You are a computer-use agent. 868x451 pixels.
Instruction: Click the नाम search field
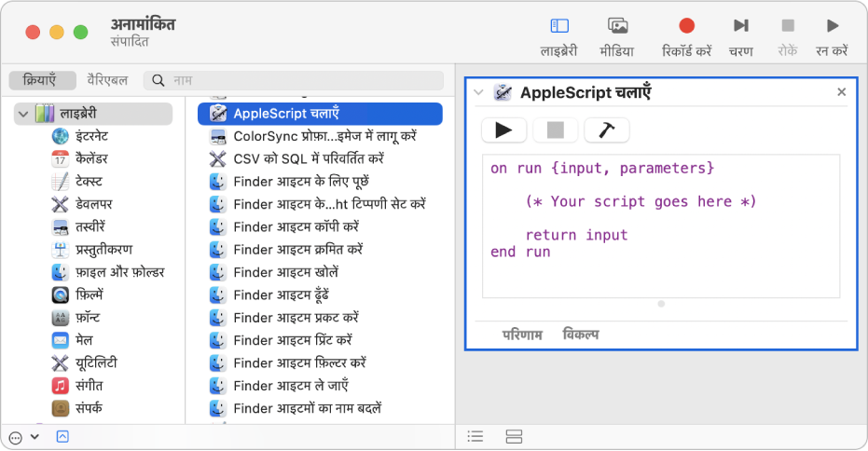[294, 80]
